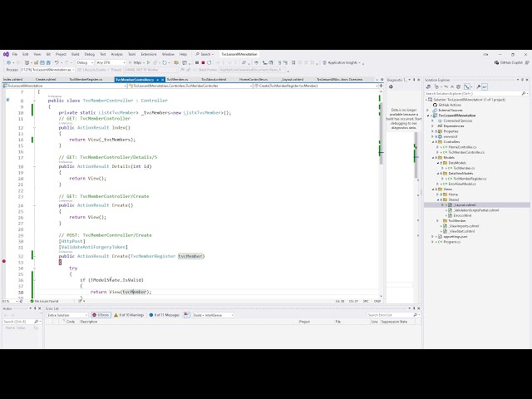Click the Break All pause icon

[x=197, y=63]
